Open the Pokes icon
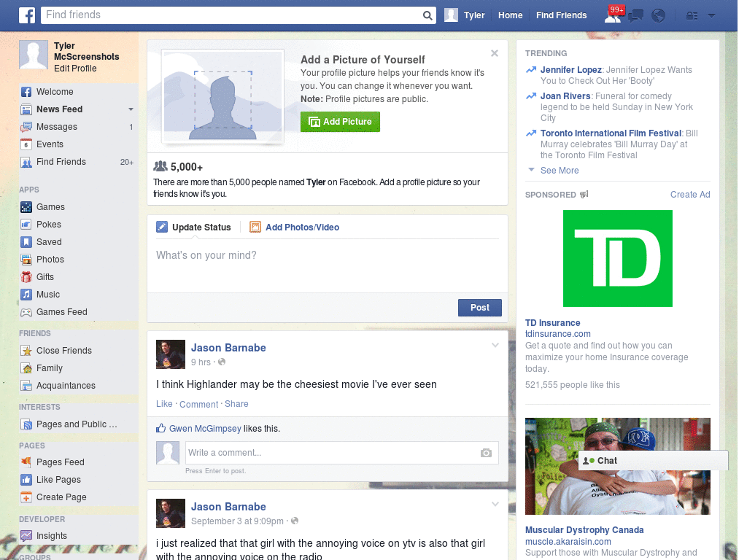The height and width of the screenshot is (560, 747). 26,225
